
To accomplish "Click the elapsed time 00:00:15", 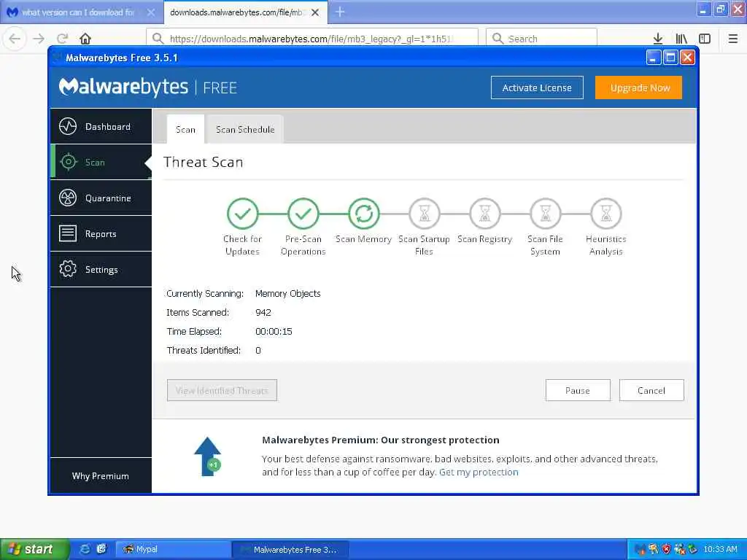I will 274,332.
